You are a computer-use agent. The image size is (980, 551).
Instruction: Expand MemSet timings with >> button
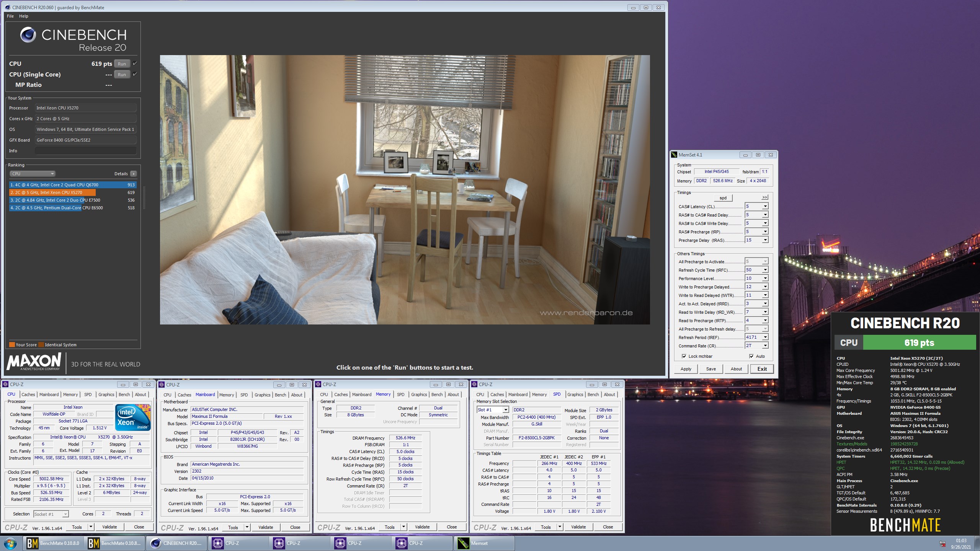coord(764,197)
